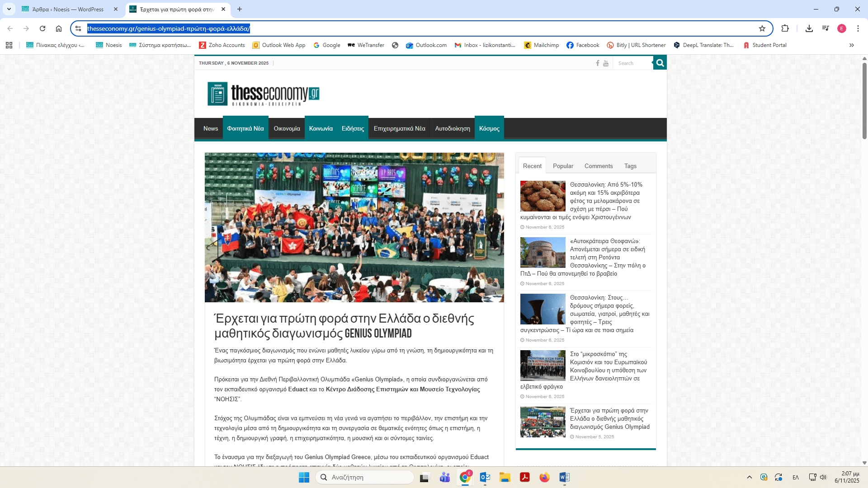Open Chrome downloads icon
868x488 pixels.
tap(809, 28)
